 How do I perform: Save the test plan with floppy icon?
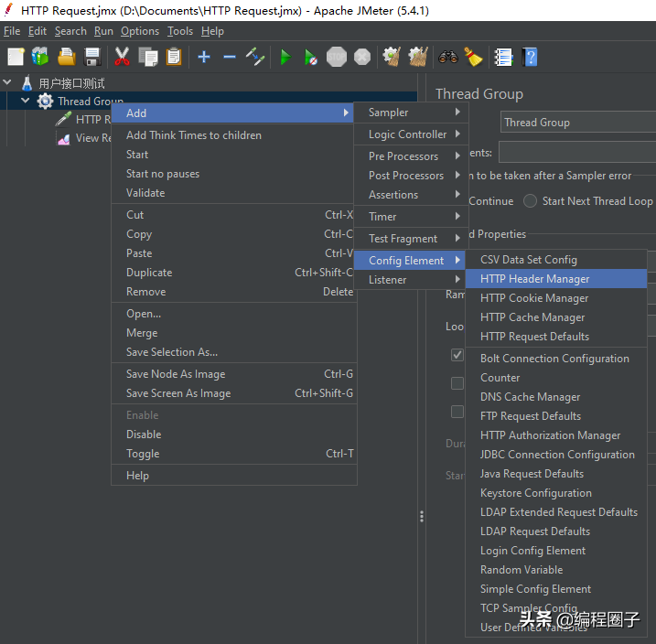(92, 57)
